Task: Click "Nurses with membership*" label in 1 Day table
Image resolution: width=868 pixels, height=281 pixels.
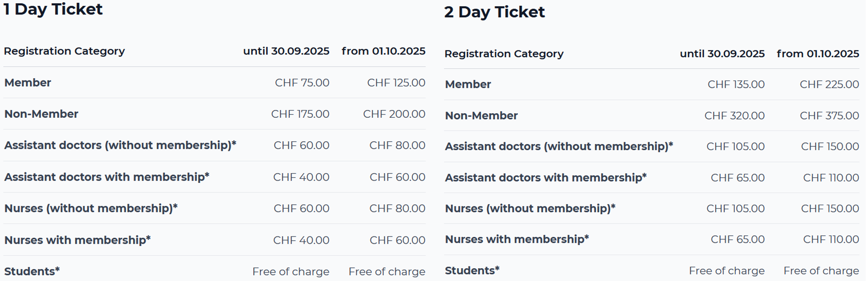Action: (77, 240)
